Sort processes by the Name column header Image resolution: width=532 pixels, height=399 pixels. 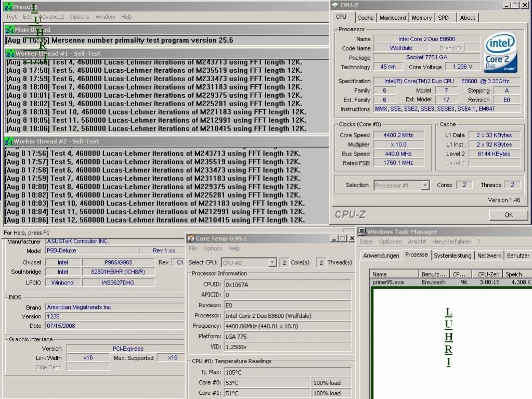click(x=394, y=274)
